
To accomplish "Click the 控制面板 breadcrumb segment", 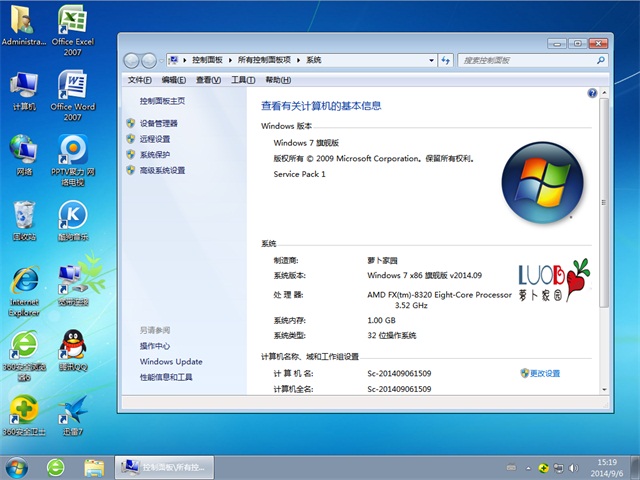I will point(207,60).
